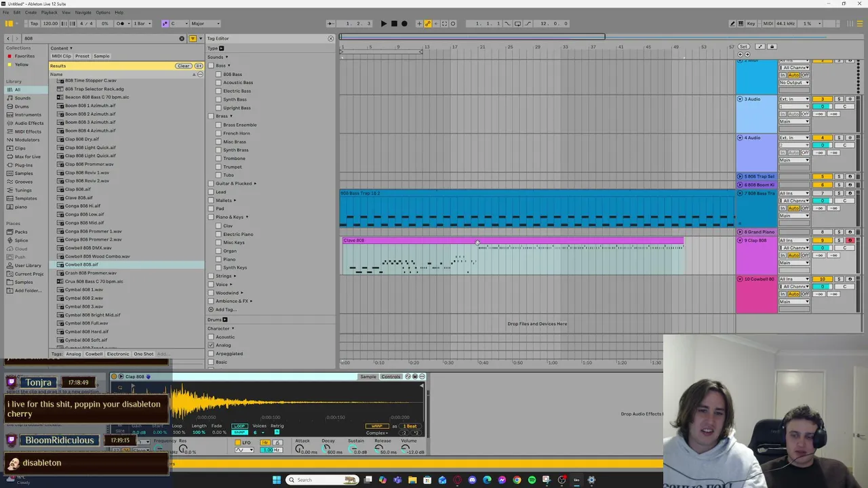868x488 pixels.
Task: Arm the Arrangement Record button
Action: click(x=405, y=24)
